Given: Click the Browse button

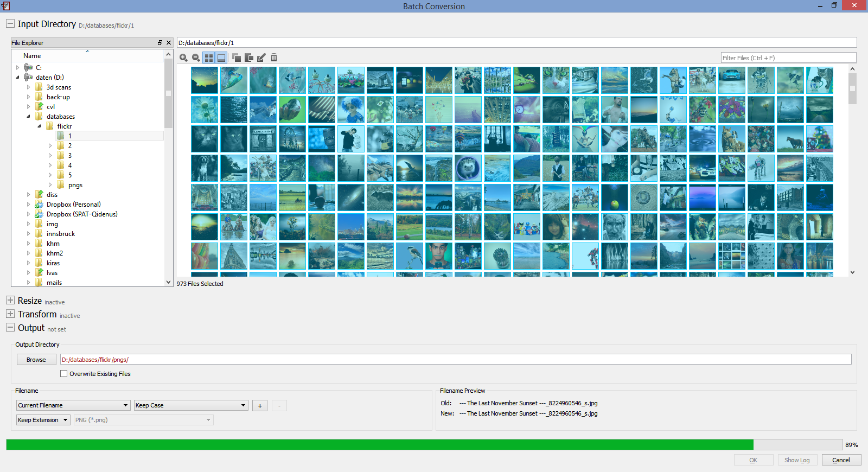Looking at the screenshot, I should (x=36, y=360).
